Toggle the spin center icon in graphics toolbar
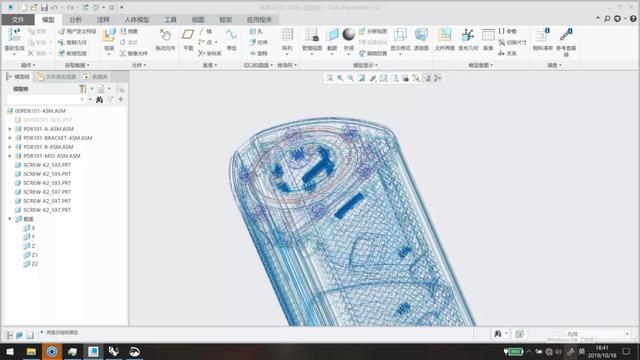The width and height of the screenshot is (640, 360). click(x=416, y=78)
